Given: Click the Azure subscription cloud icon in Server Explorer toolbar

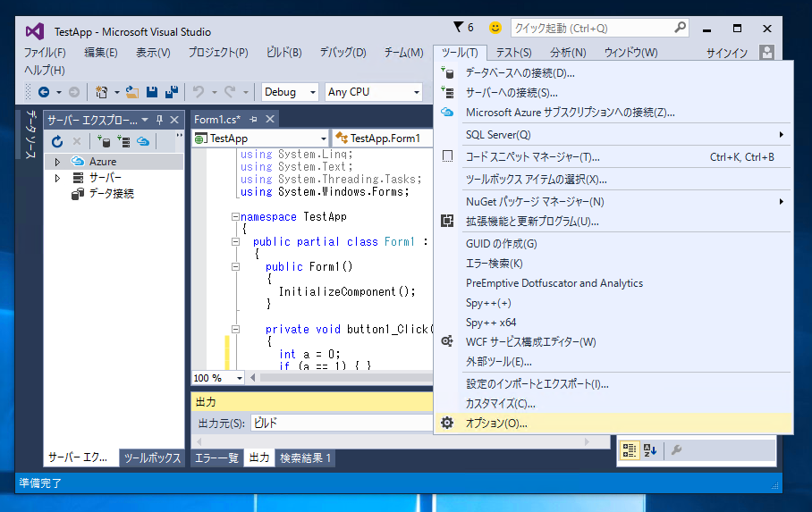Looking at the screenshot, I should (143, 141).
